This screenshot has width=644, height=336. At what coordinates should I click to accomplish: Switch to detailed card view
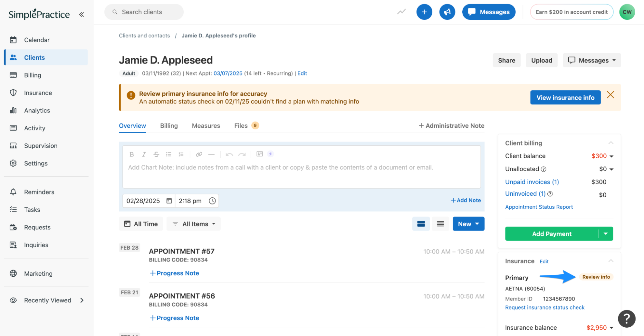coord(420,224)
